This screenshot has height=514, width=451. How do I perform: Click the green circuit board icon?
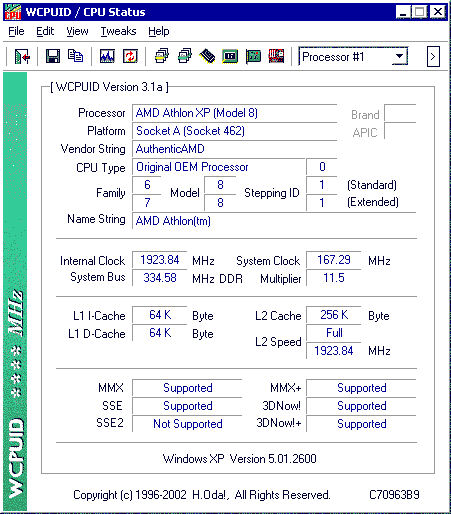[x=253, y=56]
